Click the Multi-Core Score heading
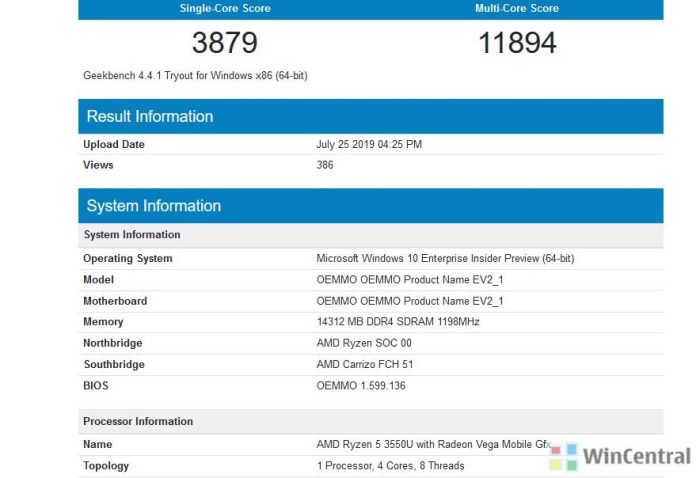The width and height of the screenshot is (696, 478). point(517,8)
